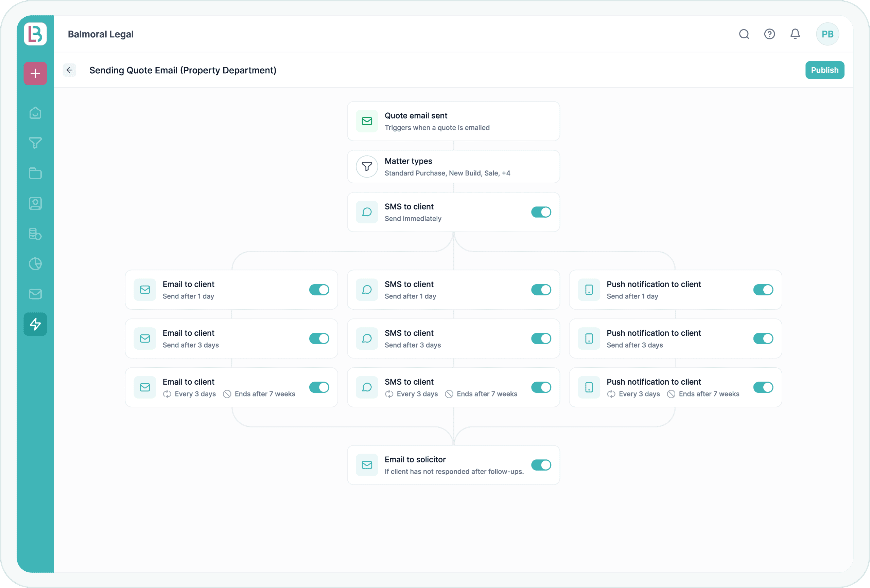Viewport: 870px width, 588px height.
Task: Open the automations lightning bolt panel
Action: tap(35, 324)
